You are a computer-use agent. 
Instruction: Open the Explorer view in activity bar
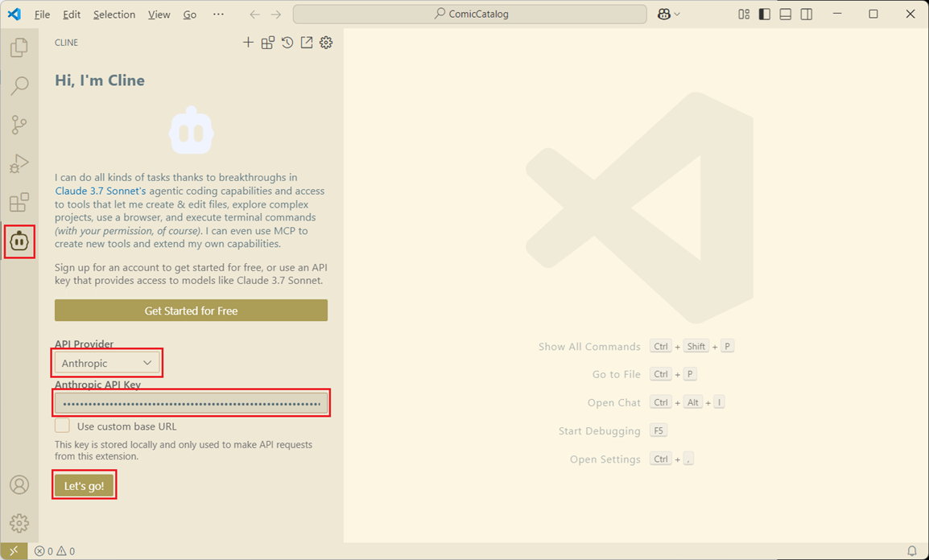(x=19, y=47)
